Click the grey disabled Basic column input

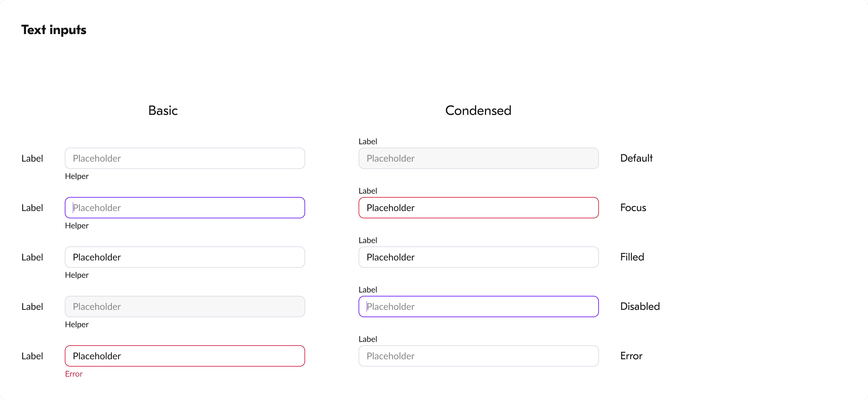point(185,306)
